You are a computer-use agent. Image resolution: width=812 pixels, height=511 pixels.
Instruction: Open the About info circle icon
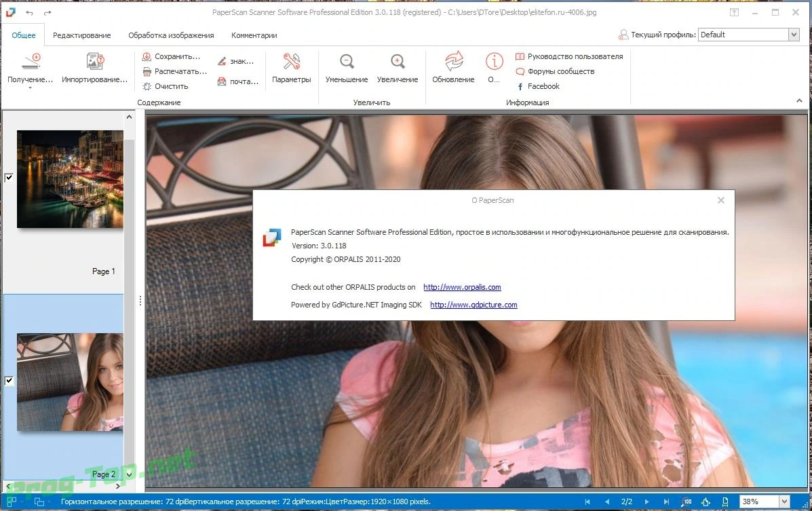tap(494, 62)
